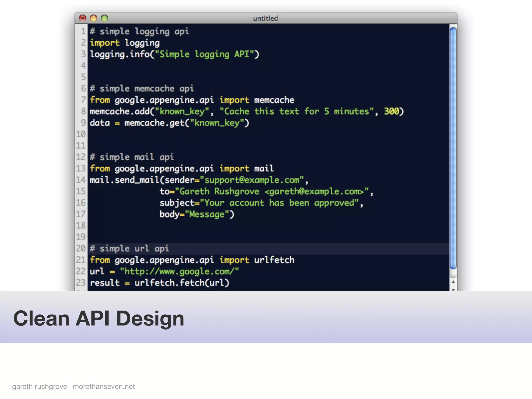Click the memcache.add("known_key"...) line
Viewport: 532px width, 399px height.
click(247, 111)
